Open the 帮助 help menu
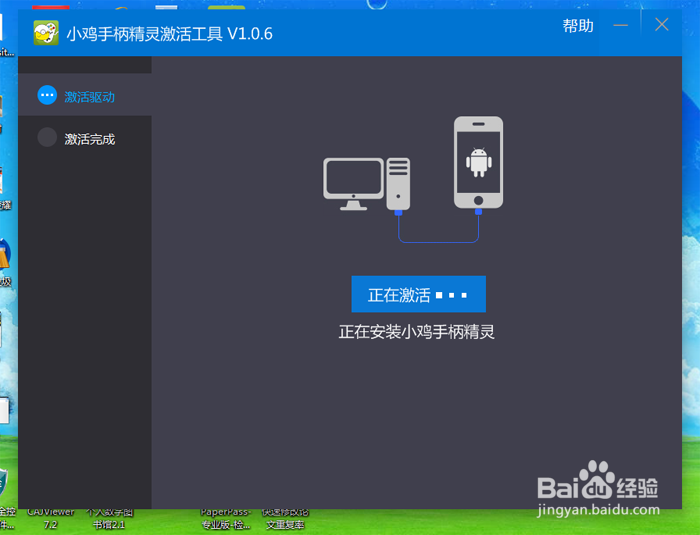This screenshot has width=700, height=535. [x=578, y=26]
